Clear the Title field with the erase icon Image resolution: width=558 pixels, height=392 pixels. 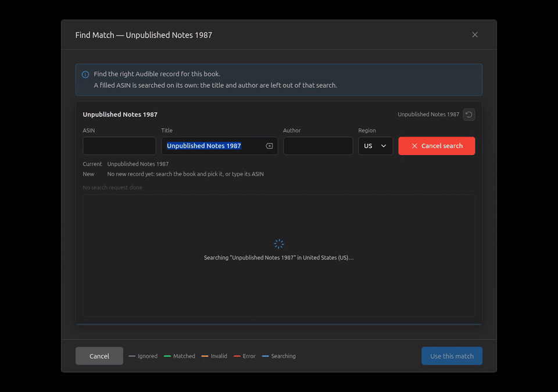coord(269,146)
